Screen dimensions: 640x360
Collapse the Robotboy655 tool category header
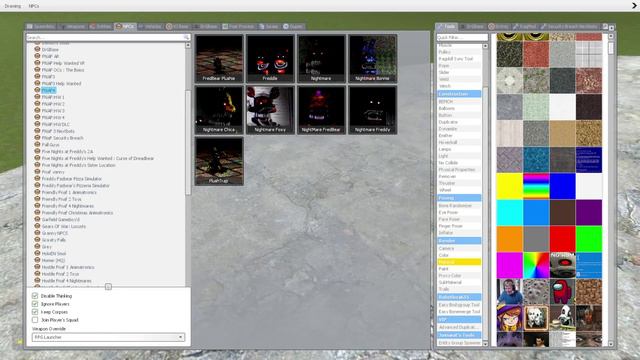click(x=459, y=297)
